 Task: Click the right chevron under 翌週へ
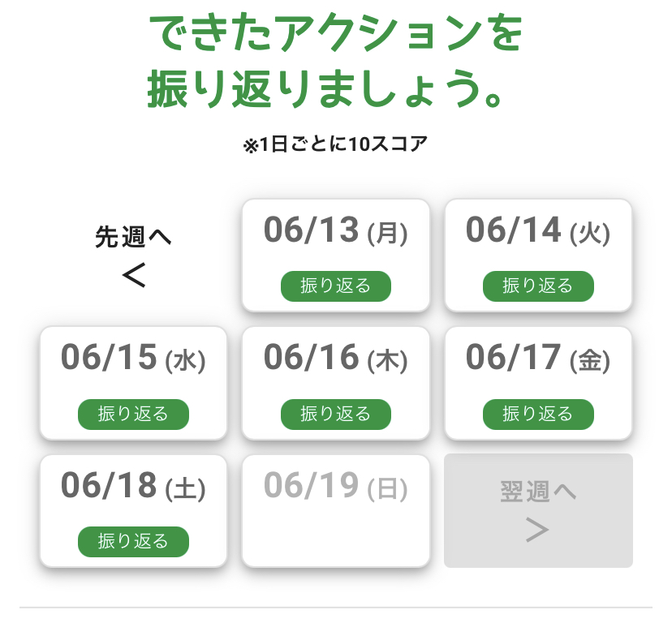(537, 530)
